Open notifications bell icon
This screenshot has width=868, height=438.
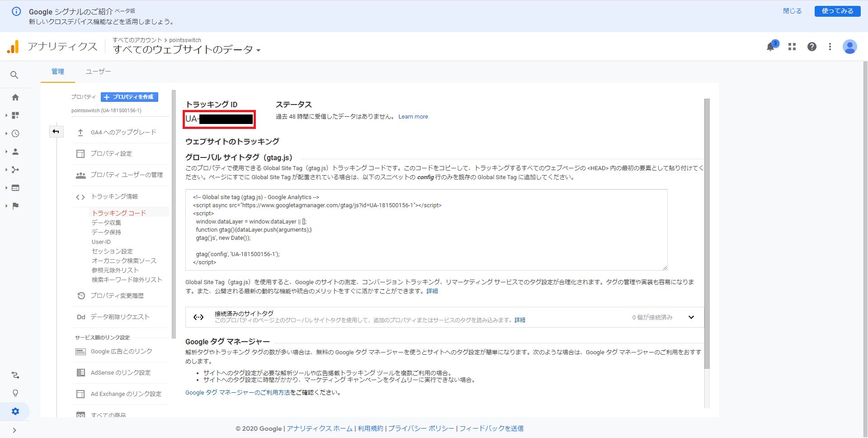click(771, 47)
